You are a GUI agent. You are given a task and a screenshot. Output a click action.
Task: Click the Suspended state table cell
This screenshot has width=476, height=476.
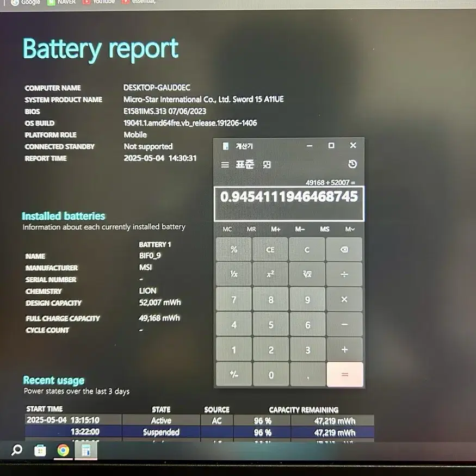[161, 432]
